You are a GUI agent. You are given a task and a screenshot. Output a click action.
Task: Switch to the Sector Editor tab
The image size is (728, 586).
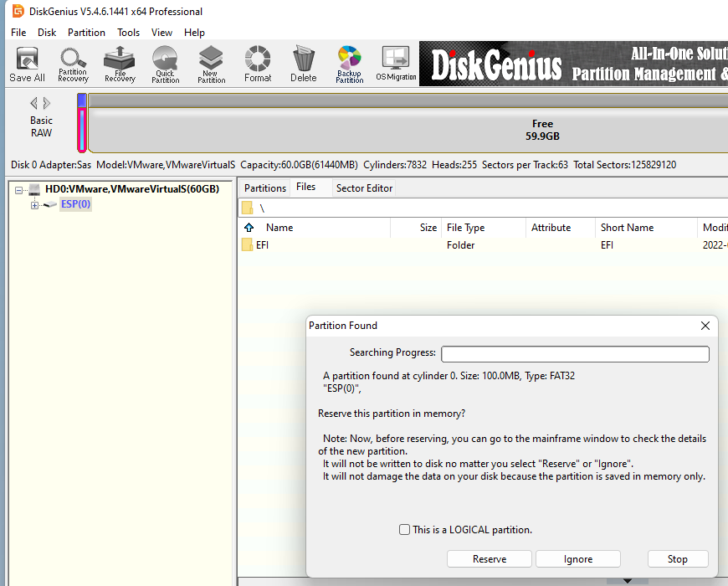(x=364, y=188)
